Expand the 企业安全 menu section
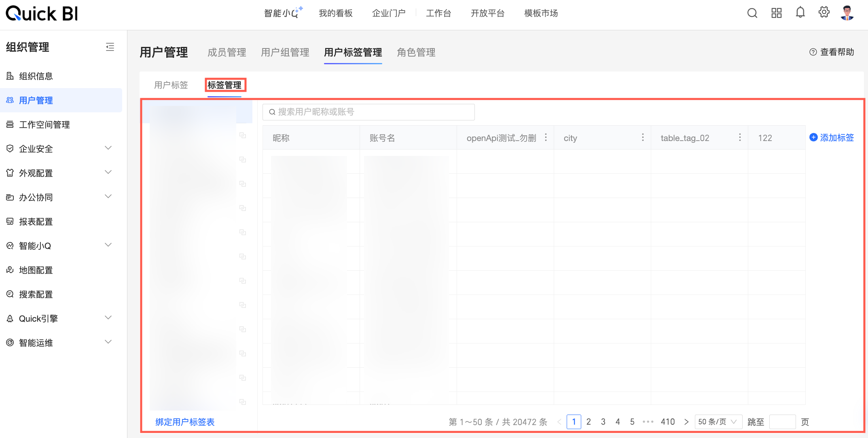 [108, 148]
